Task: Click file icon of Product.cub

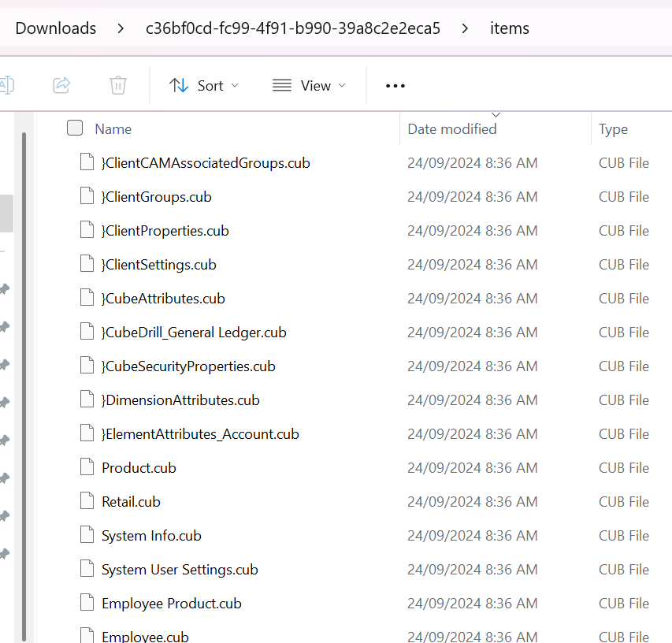Action: pyautogui.click(x=87, y=466)
